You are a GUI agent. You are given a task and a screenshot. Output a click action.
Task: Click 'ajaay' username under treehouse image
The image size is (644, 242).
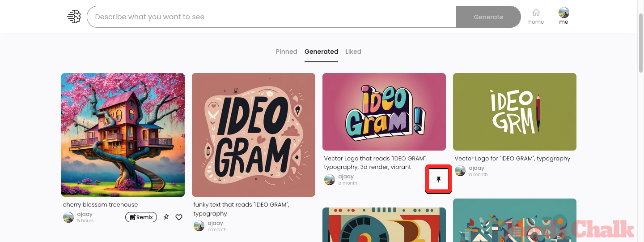[85, 214]
